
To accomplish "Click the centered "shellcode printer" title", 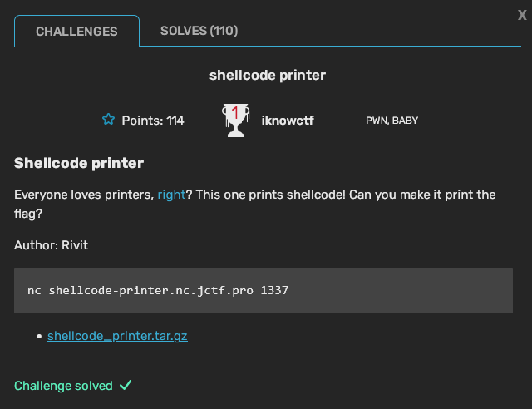I will tap(267, 75).
